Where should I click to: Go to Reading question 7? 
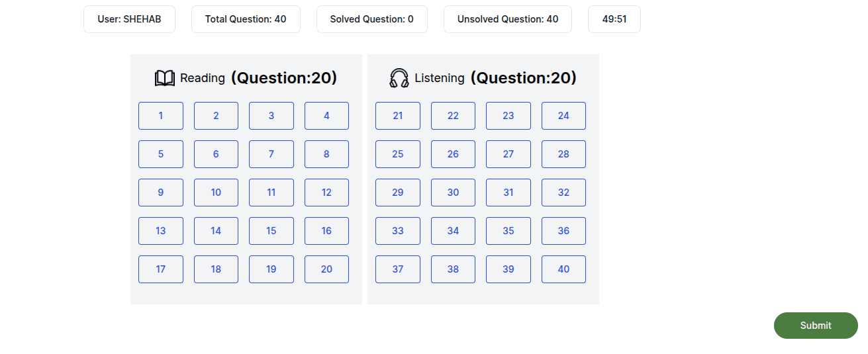(x=271, y=154)
